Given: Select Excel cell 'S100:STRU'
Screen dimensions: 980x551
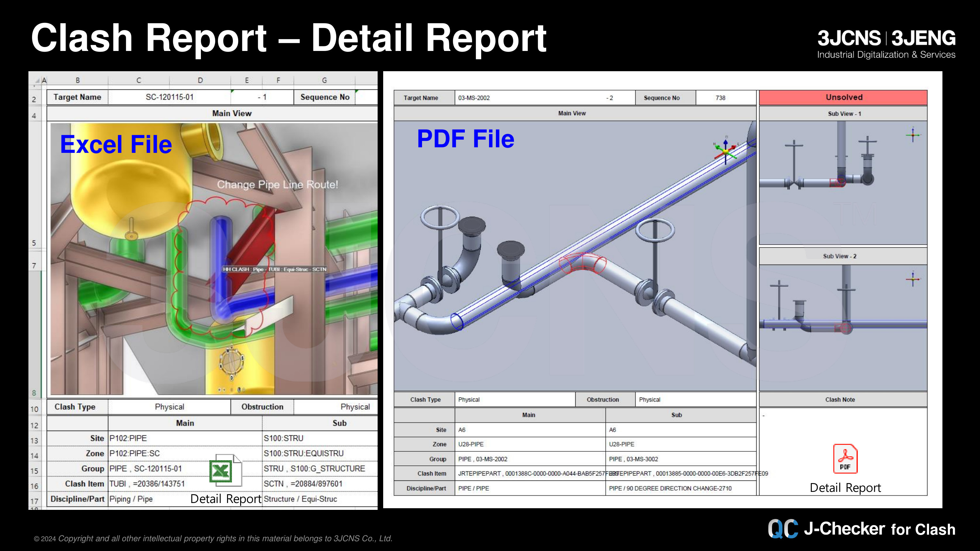Looking at the screenshot, I should click(320, 438).
